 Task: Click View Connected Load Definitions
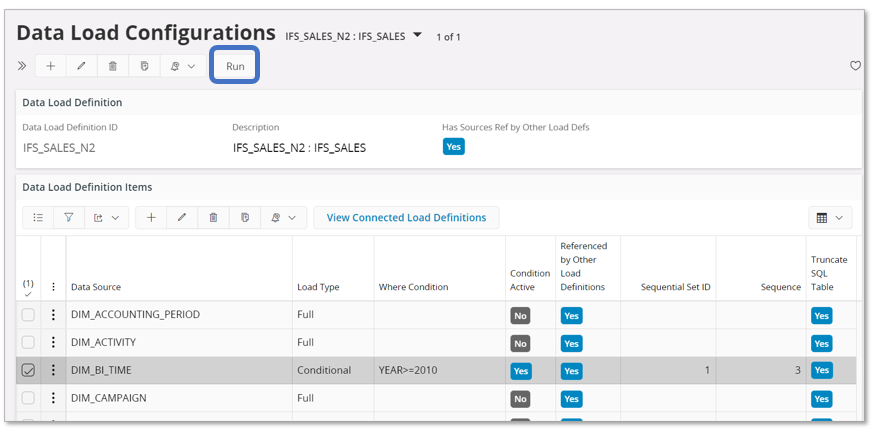[x=406, y=217]
